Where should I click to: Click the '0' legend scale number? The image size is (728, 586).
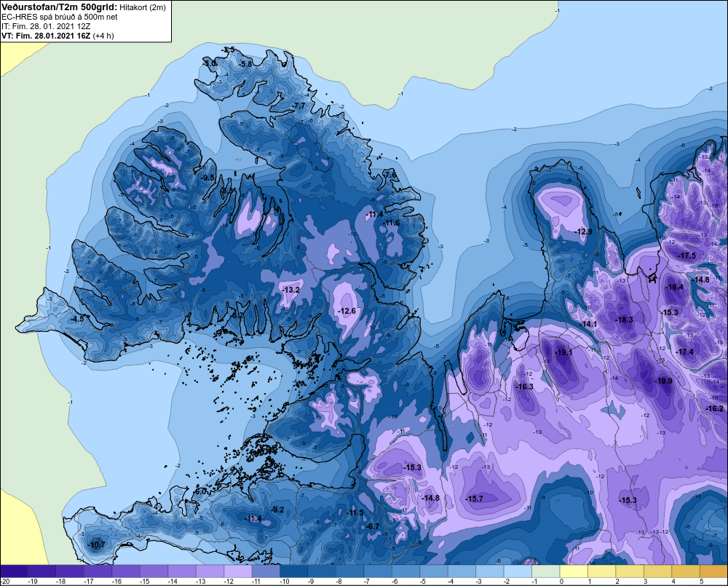tap(561, 582)
